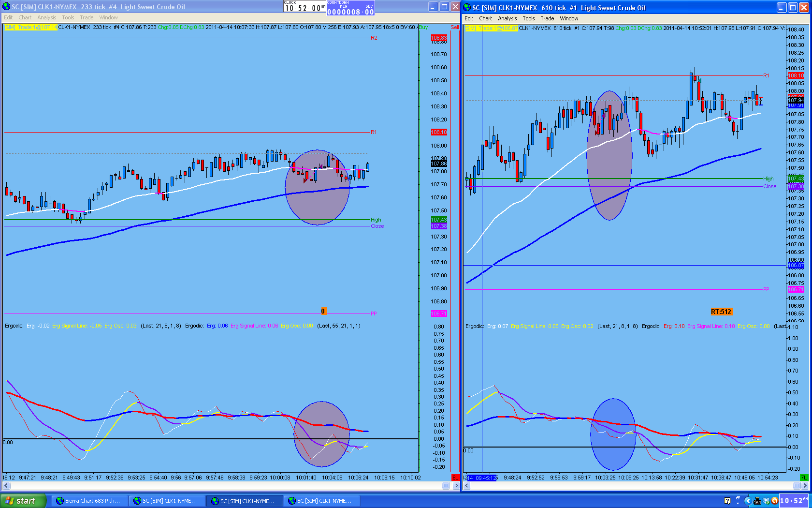Click the Close line label in the 610 tick chart
Screen dimensions: 812x508
coord(770,186)
